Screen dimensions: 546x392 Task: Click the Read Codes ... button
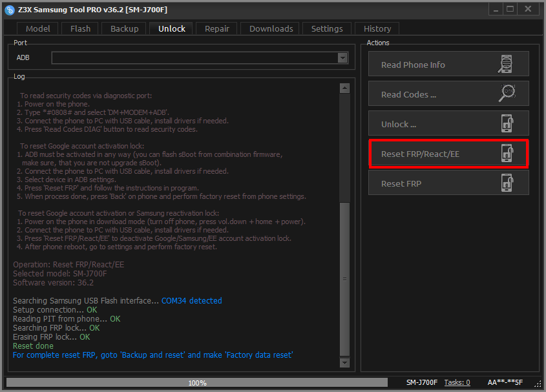448,93
